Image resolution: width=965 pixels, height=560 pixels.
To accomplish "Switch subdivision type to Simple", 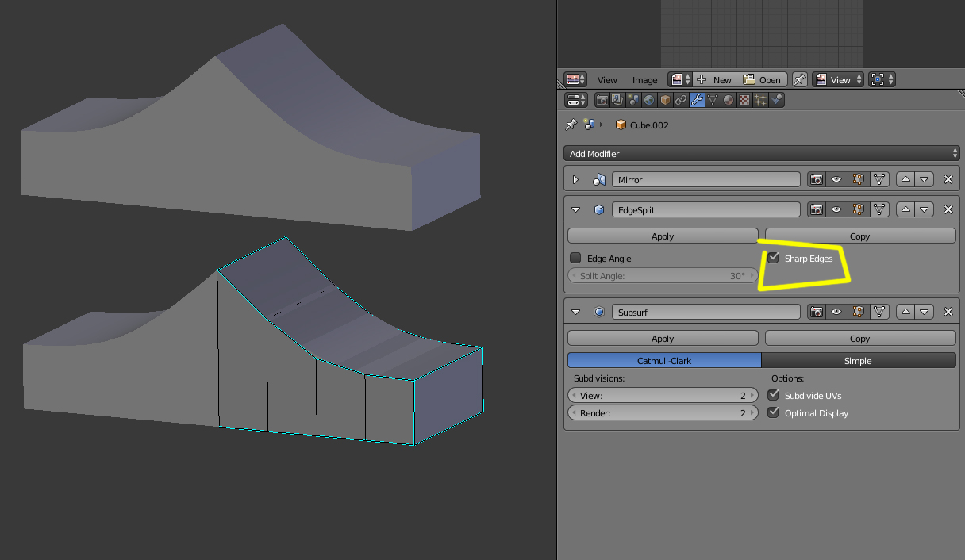I will coord(858,360).
